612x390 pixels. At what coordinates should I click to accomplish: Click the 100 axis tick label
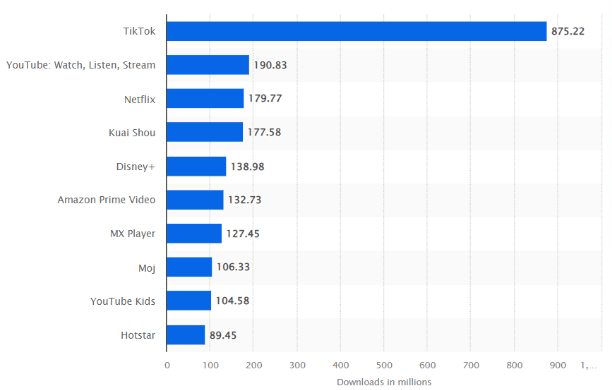[210, 365]
